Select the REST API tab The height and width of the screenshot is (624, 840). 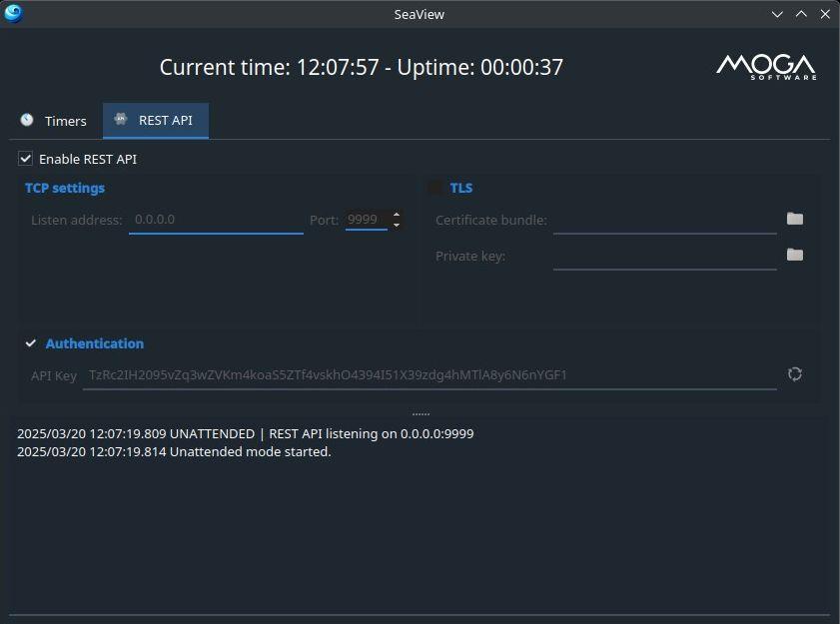pos(156,121)
